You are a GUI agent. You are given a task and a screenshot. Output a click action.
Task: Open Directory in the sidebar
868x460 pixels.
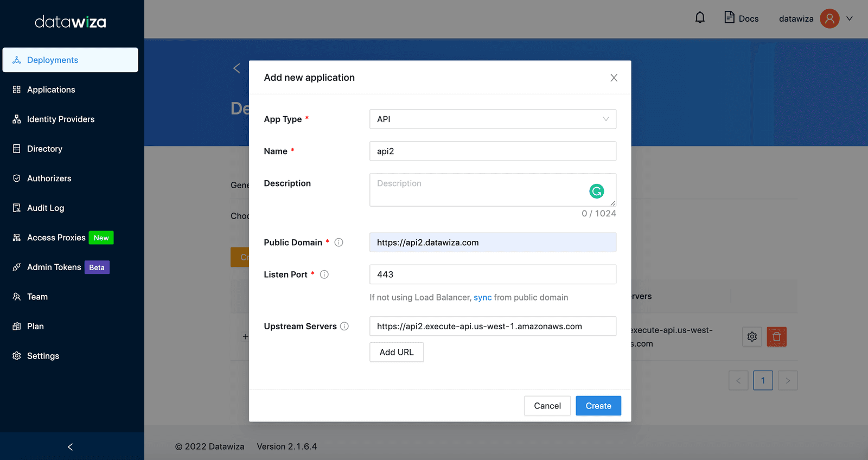click(x=70, y=149)
